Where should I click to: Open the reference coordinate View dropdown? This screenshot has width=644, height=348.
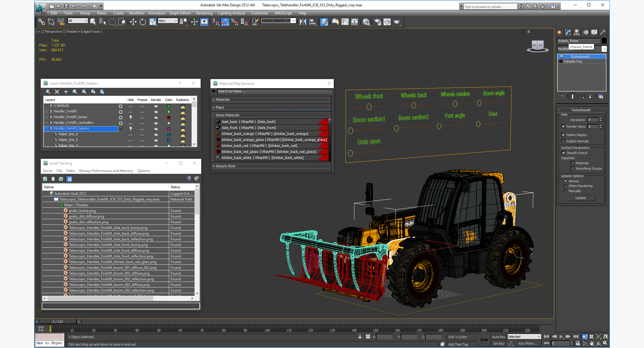pyautogui.click(x=168, y=21)
